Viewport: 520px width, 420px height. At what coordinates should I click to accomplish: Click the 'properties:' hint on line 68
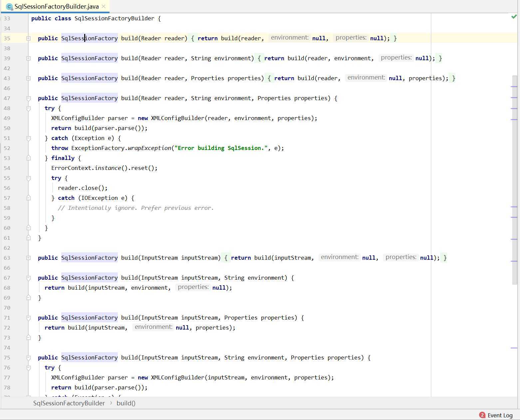pyautogui.click(x=193, y=287)
